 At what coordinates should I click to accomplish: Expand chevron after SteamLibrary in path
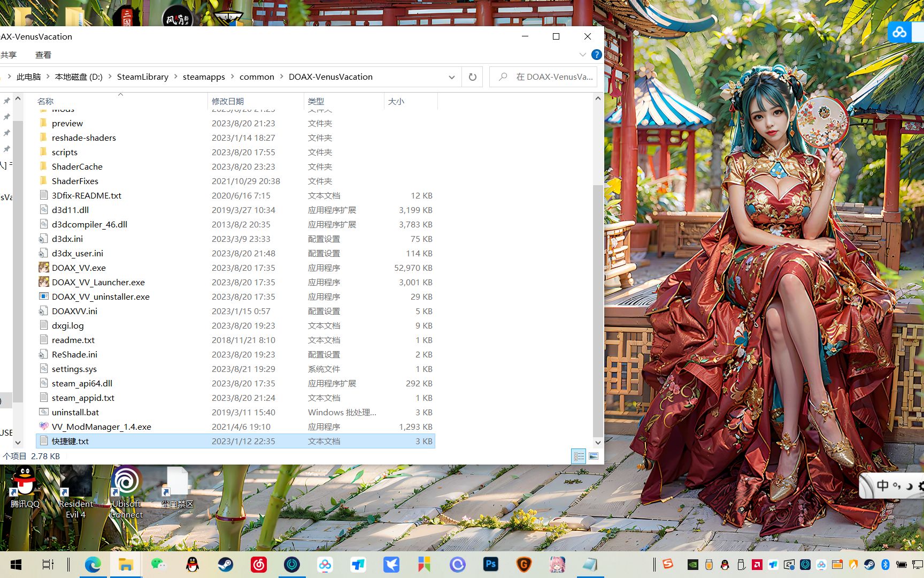(x=175, y=77)
